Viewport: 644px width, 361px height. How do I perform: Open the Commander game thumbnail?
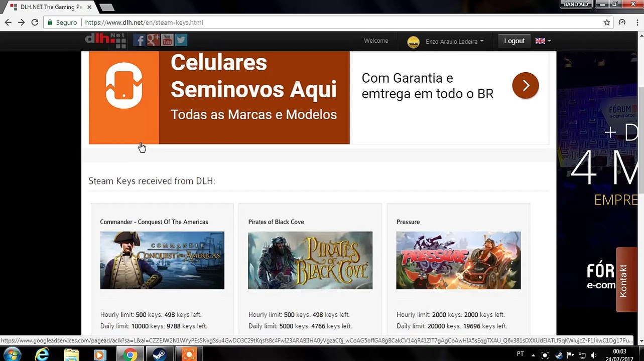(x=162, y=260)
